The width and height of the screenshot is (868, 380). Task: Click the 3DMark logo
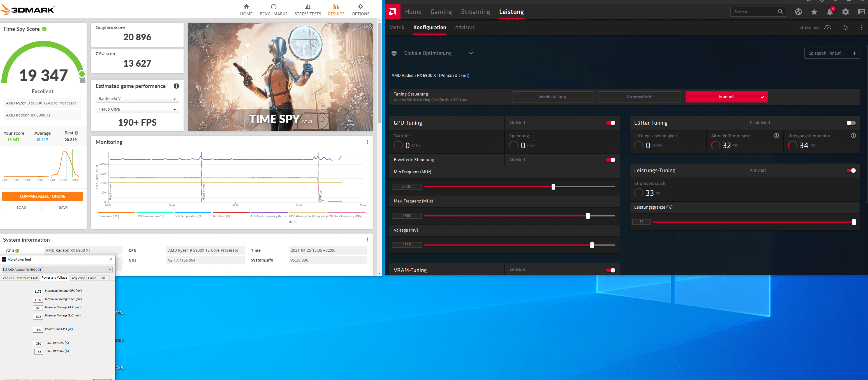tap(28, 10)
